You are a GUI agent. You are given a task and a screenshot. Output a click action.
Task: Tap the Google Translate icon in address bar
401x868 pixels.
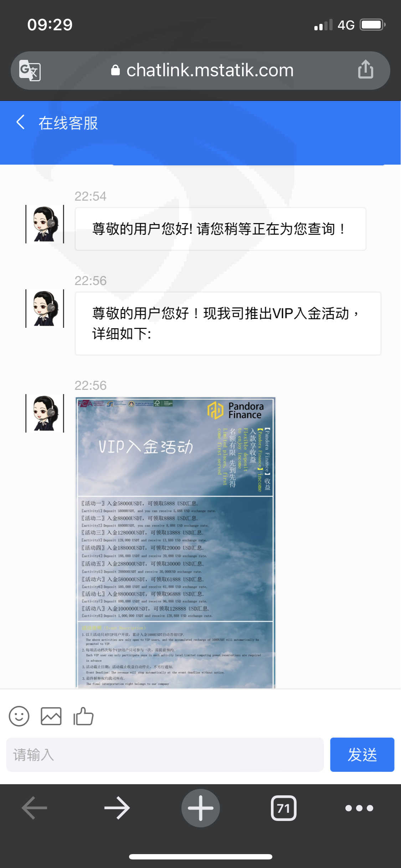pos(30,71)
